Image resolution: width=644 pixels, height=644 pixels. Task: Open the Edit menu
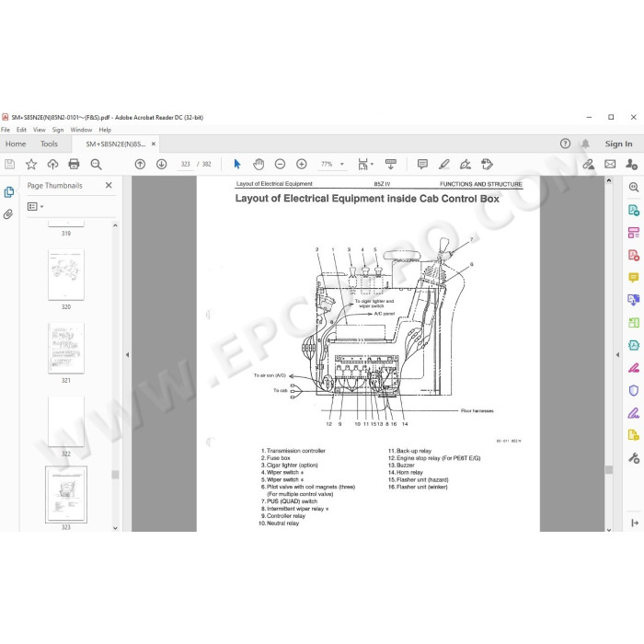point(21,130)
